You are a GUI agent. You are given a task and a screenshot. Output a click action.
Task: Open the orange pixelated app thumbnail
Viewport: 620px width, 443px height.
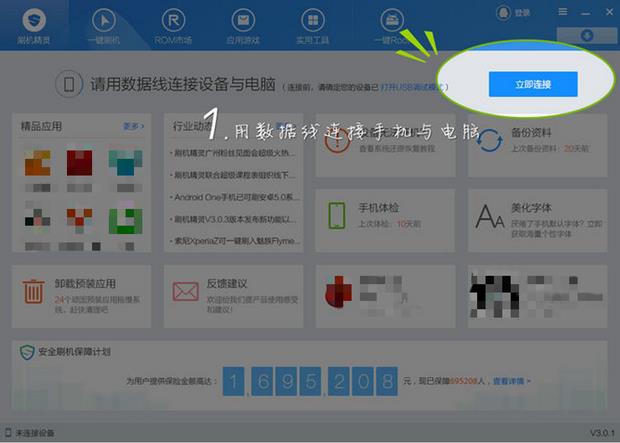[38, 163]
